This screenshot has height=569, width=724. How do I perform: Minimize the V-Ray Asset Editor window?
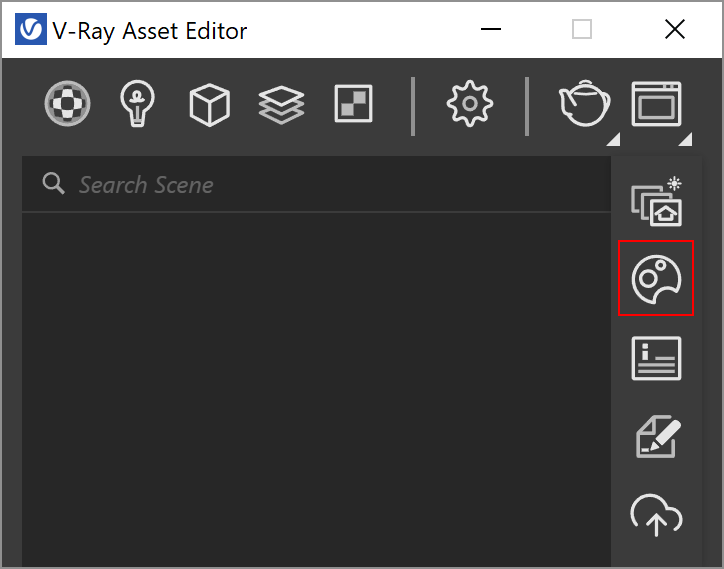(491, 29)
